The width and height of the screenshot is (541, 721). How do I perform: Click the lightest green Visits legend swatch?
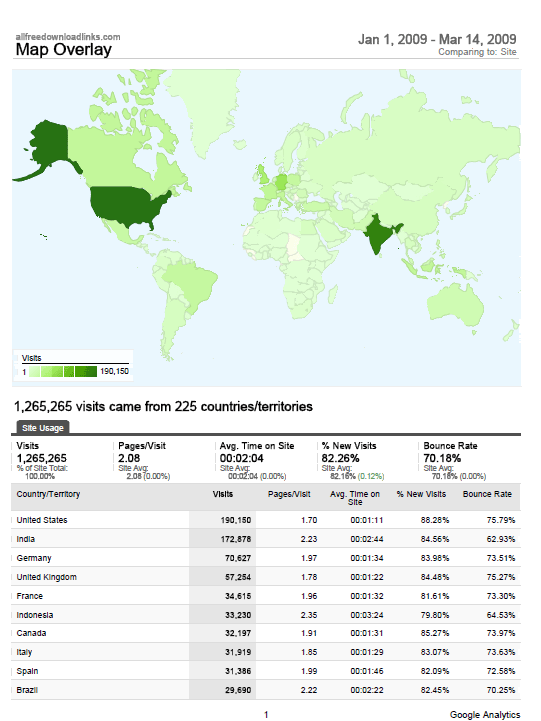(34, 372)
